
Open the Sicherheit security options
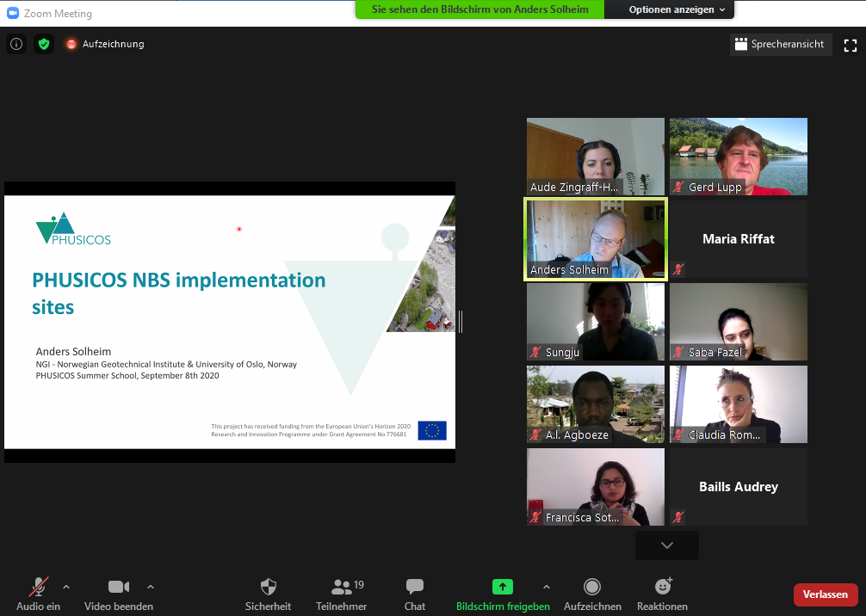click(269, 594)
